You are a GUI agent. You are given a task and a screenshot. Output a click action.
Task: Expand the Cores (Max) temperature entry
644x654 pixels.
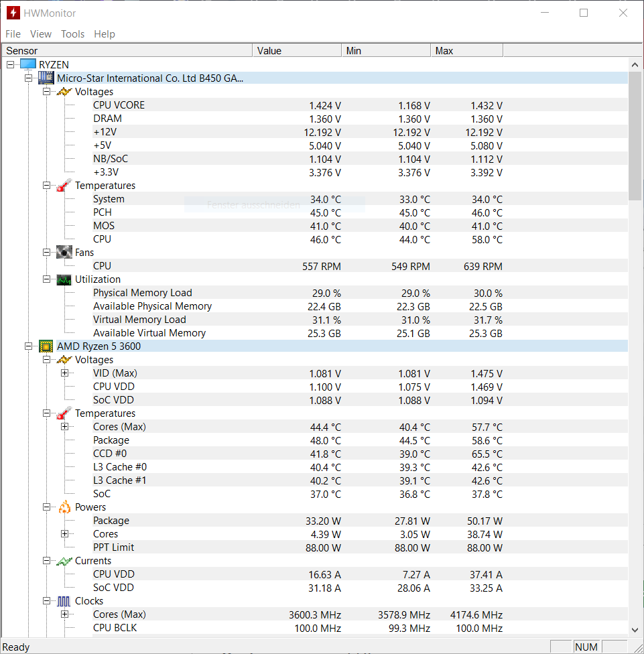(64, 426)
